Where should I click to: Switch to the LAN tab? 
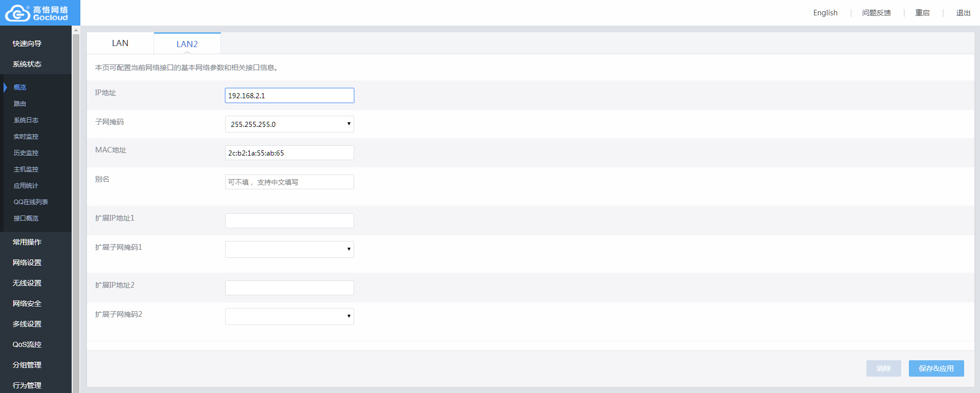tap(120, 43)
